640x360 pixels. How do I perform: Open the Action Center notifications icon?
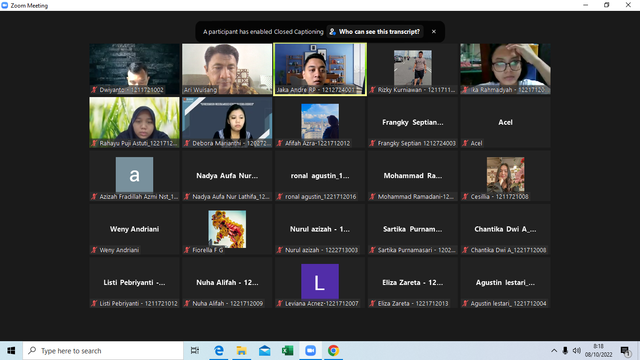(x=625, y=351)
